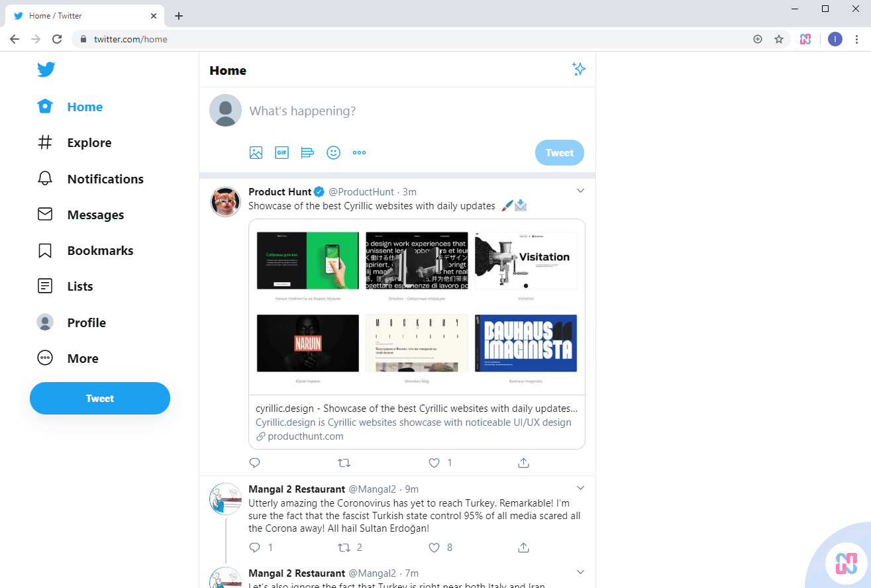Like the Product Hunt tweet

tap(435, 463)
